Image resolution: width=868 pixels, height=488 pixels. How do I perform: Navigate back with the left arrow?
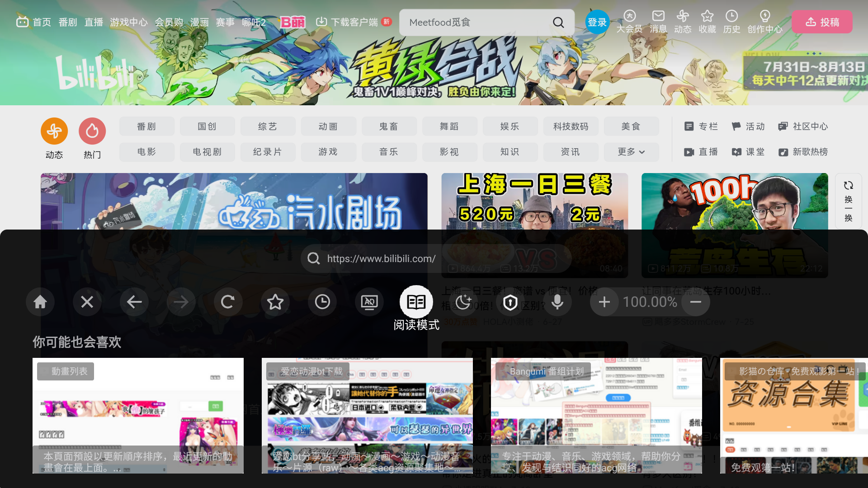134,302
